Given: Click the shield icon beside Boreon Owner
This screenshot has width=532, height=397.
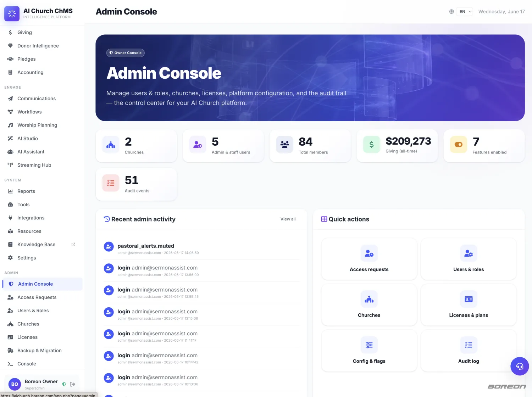Looking at the screenshot, I should click(x=64, y=384).
